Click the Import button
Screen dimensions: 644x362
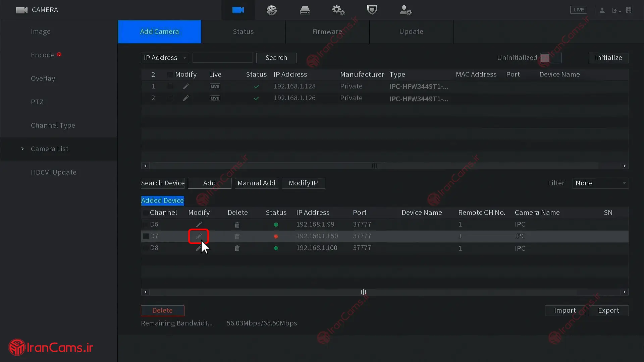coord(565,310)
